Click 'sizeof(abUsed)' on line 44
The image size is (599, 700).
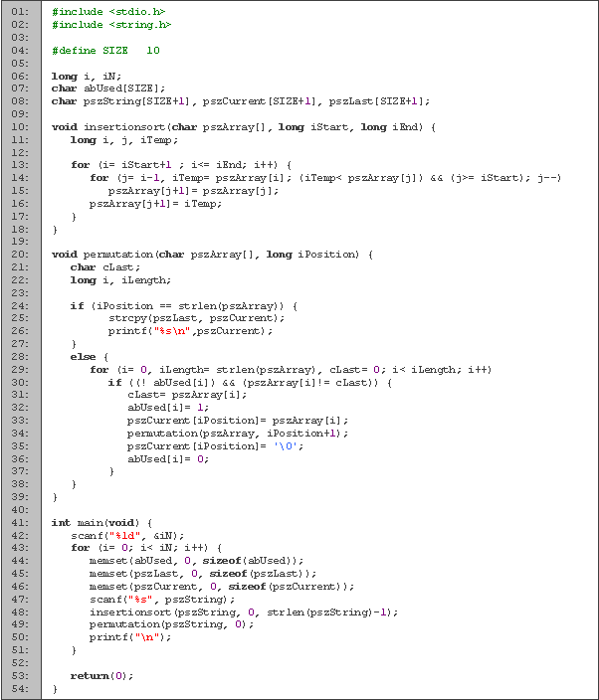(250, 561)
